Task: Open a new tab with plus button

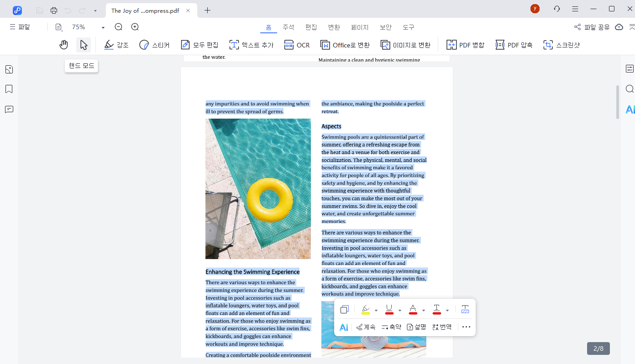Action: pos(208,10)
